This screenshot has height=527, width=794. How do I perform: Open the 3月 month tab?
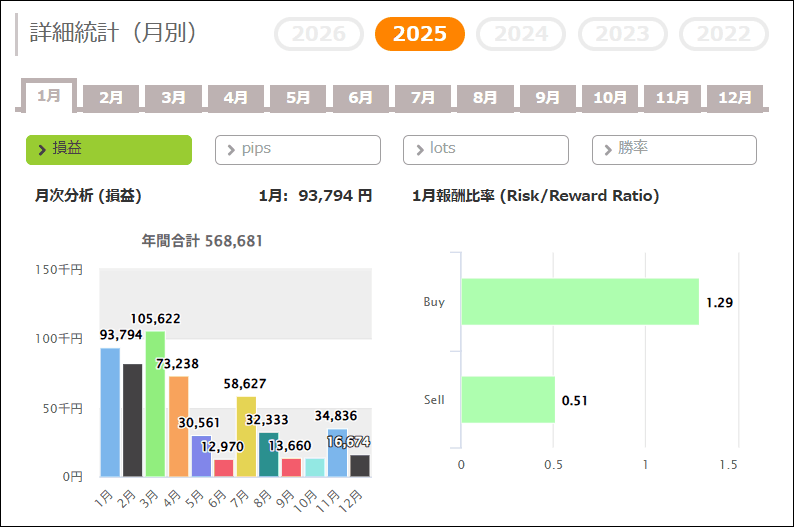[174, 98]
